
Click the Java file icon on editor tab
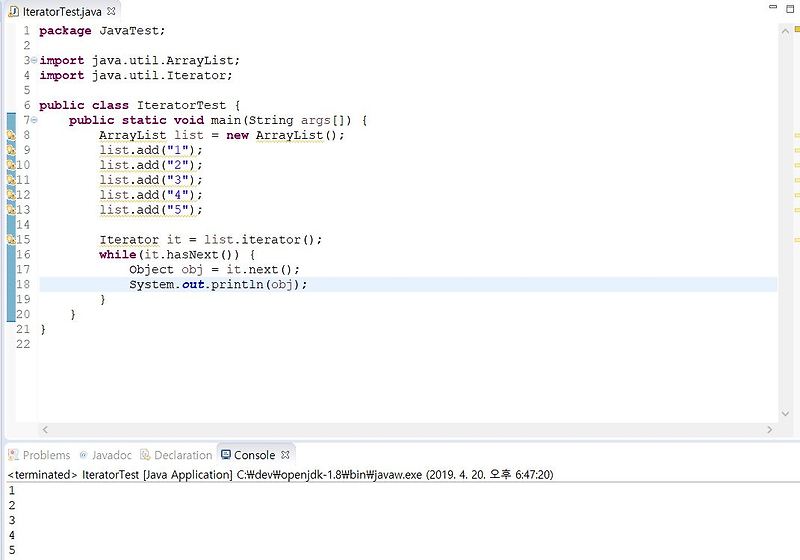tap(14, 11)
